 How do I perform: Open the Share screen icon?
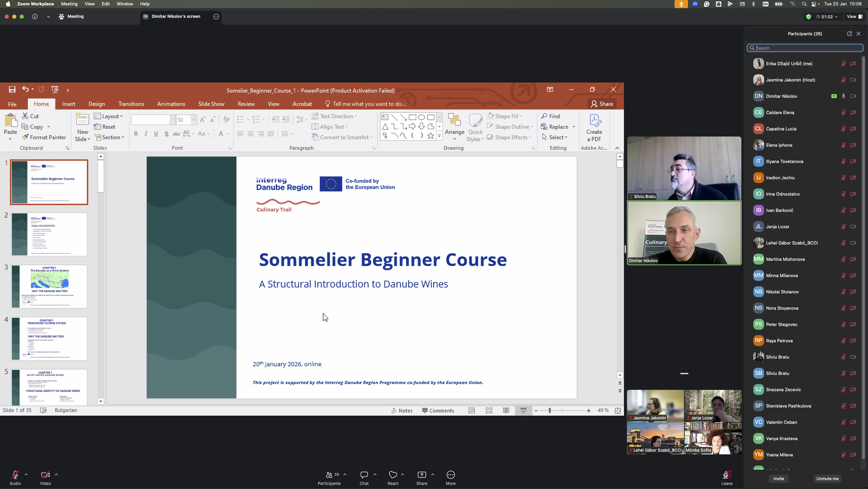pos(422,475)
